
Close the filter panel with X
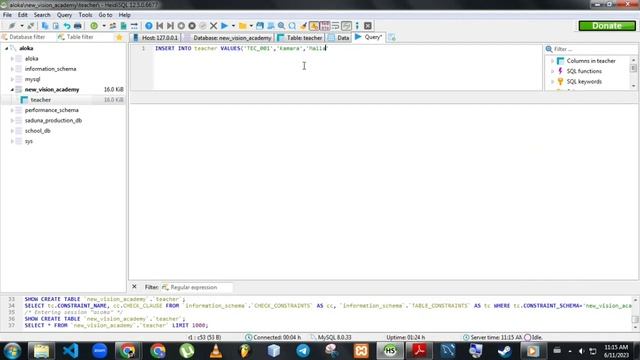134,287
